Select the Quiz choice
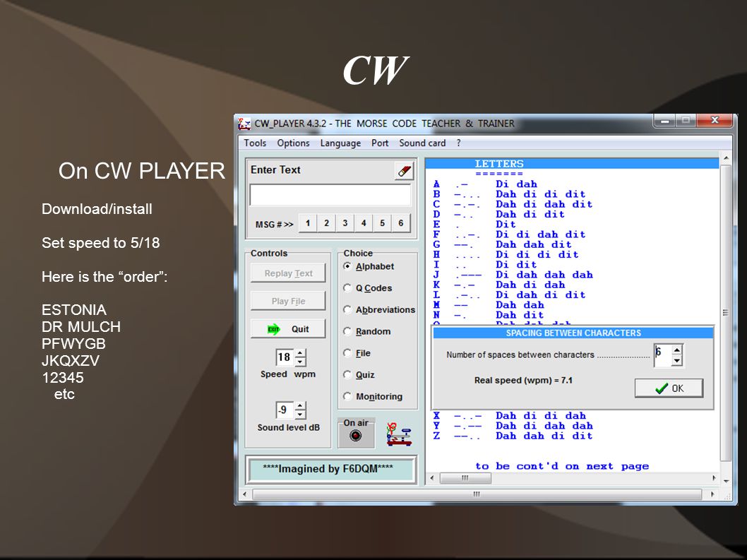The height and width of the screenshot is (560, 747). (359, 374)
